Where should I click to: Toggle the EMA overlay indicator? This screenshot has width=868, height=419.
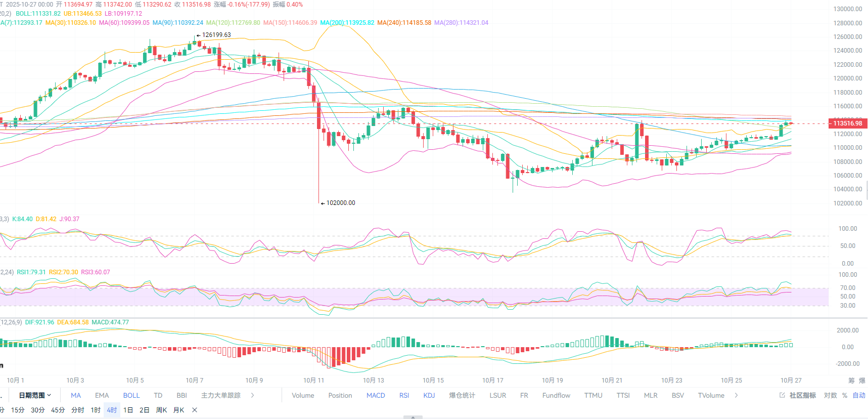[x=102, y=395]
